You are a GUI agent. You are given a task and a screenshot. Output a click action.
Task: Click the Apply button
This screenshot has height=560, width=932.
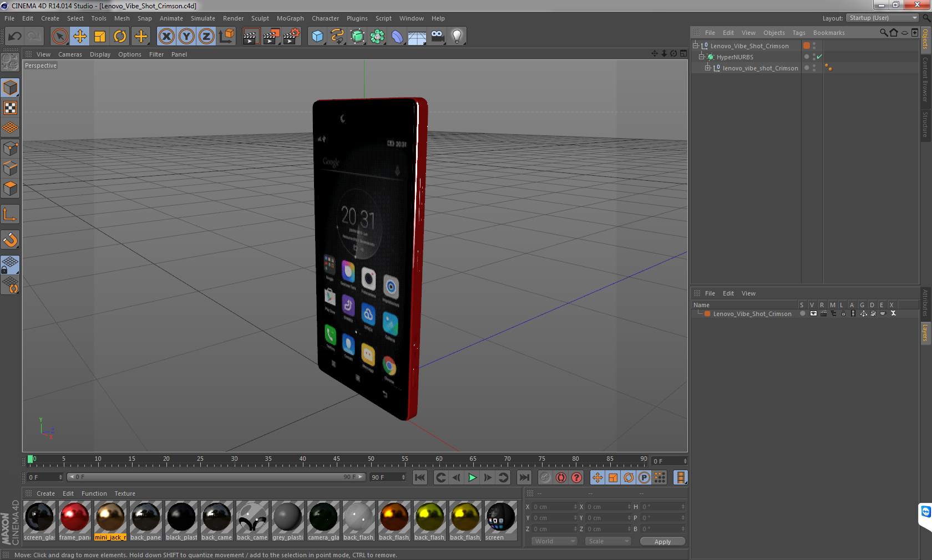pos(662,541)
